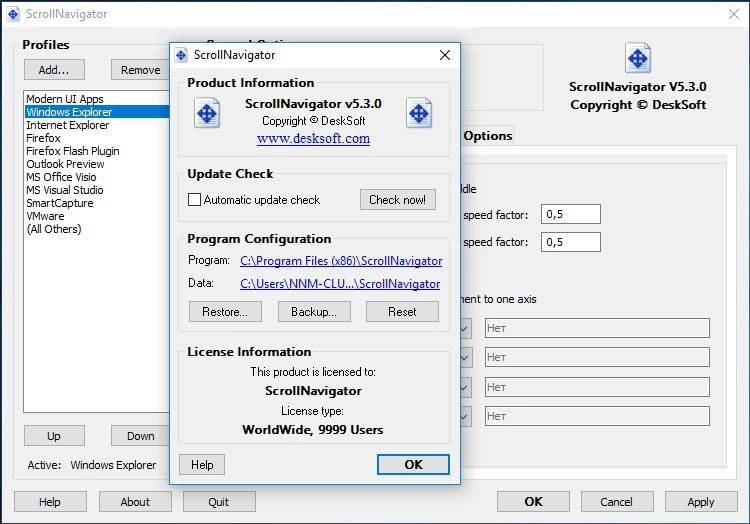This screenshot has width=750, height=524.
Task: Click the left ScrollNavigator icon in Product Information
Action: click(x=207, y=113)
